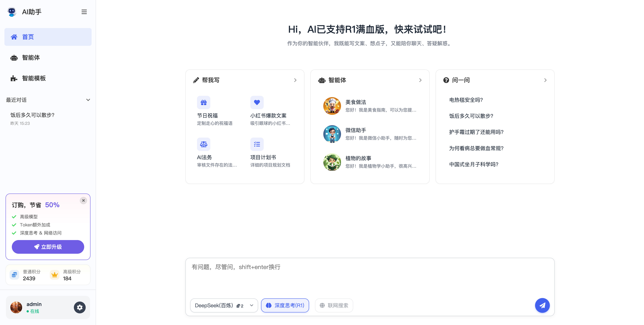Click the 高级模型 feature line

(29, 216)
